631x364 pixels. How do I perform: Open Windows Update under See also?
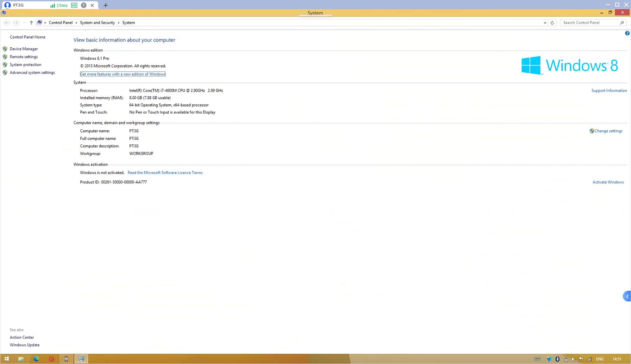24,345
